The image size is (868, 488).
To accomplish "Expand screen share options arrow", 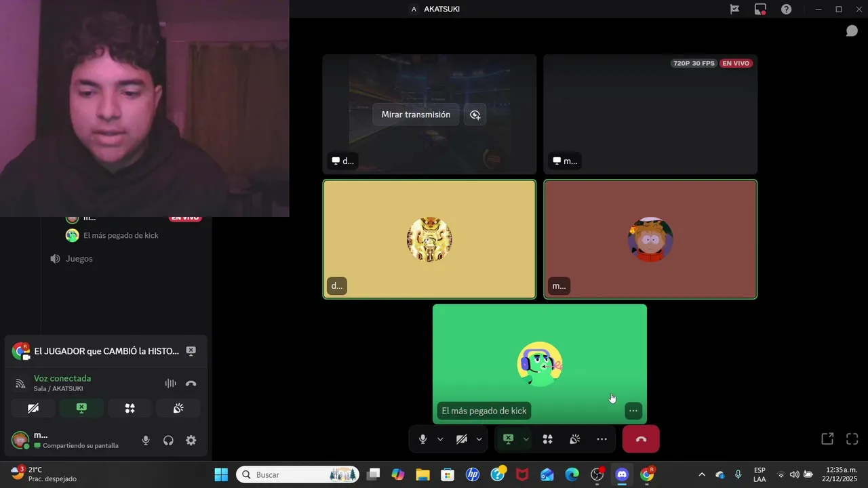I will point(526,439).
